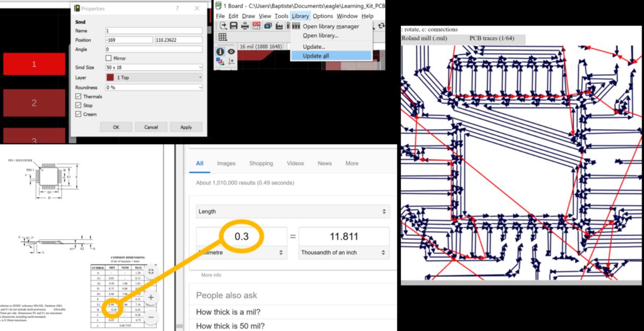644x331 pixels.
Task: Click the More info link under converter
Action: [x=211, y=275]
